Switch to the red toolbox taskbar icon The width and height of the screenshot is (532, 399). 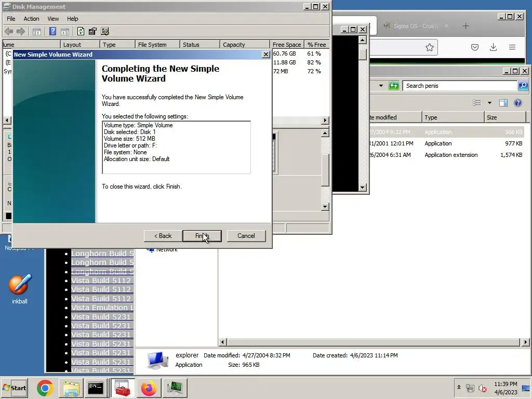[123, 388]
